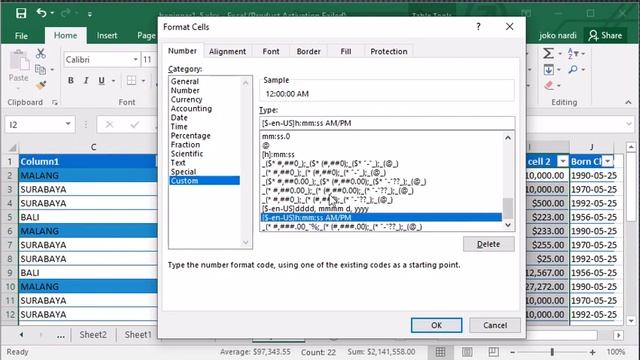Open the cell 2 column filter dropdown
640x360 pixels.
(563, 162)
